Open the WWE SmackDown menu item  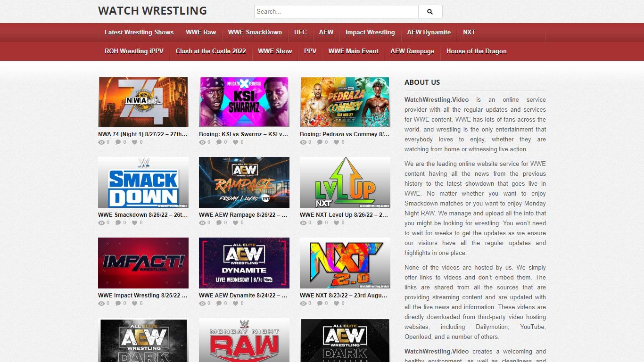coord(255,33)
